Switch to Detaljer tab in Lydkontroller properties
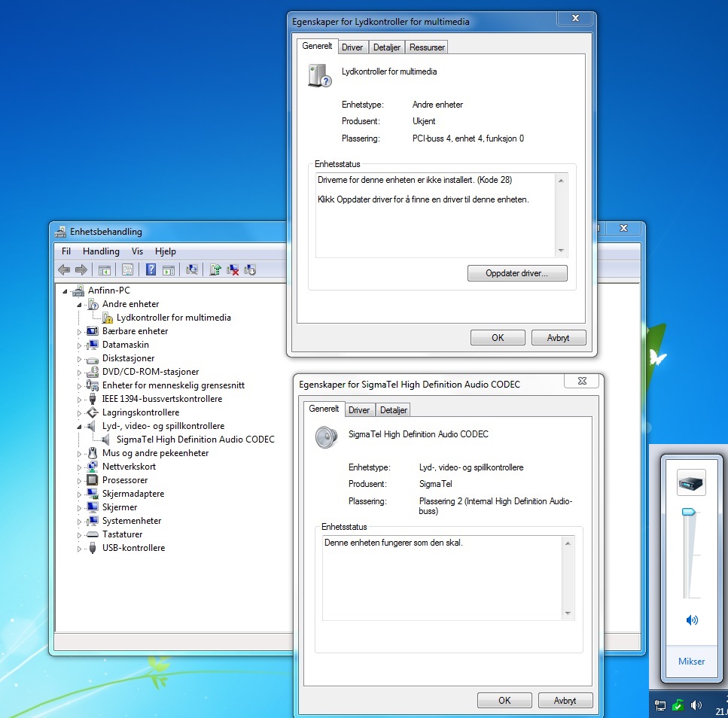Screen dimensions: 728x718 [387, 47]
